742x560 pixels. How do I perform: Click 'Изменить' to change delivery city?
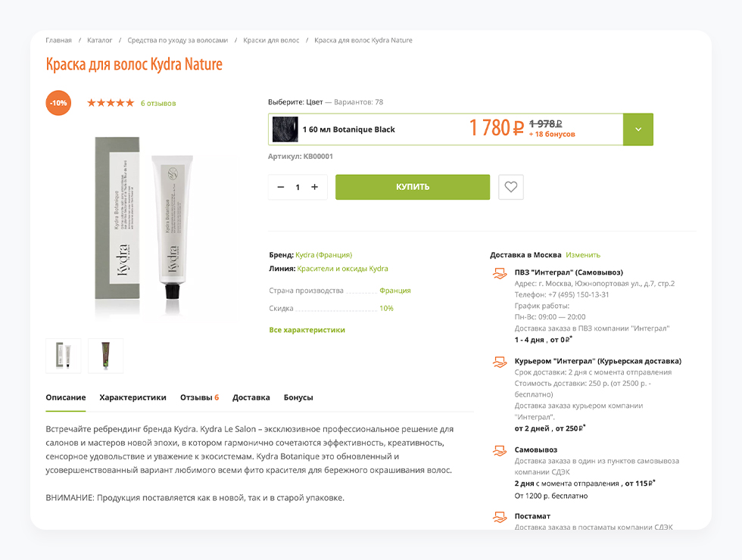[x=583, y=255]
